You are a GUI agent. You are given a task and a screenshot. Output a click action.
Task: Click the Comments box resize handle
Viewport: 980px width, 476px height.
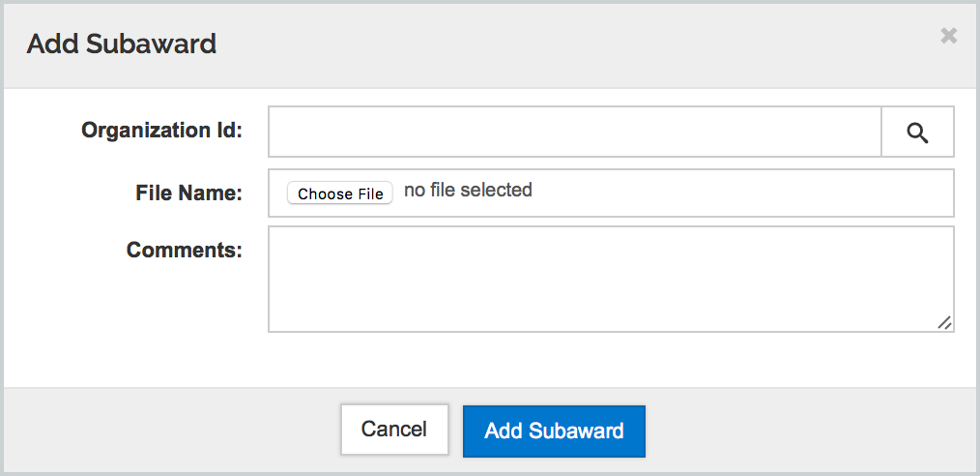tap(944, 323)
